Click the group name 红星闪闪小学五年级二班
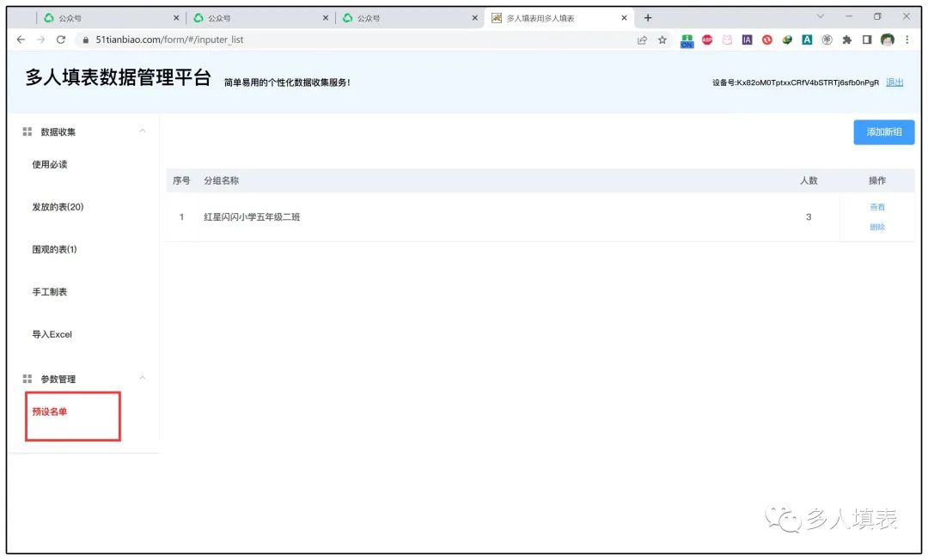This screenshot has width=928, height=560. pyautogui.click(x=252, y=217)
